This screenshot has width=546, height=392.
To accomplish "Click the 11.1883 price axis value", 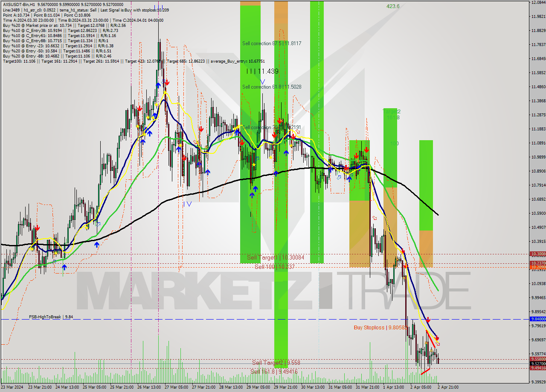I will pos(539,129).
